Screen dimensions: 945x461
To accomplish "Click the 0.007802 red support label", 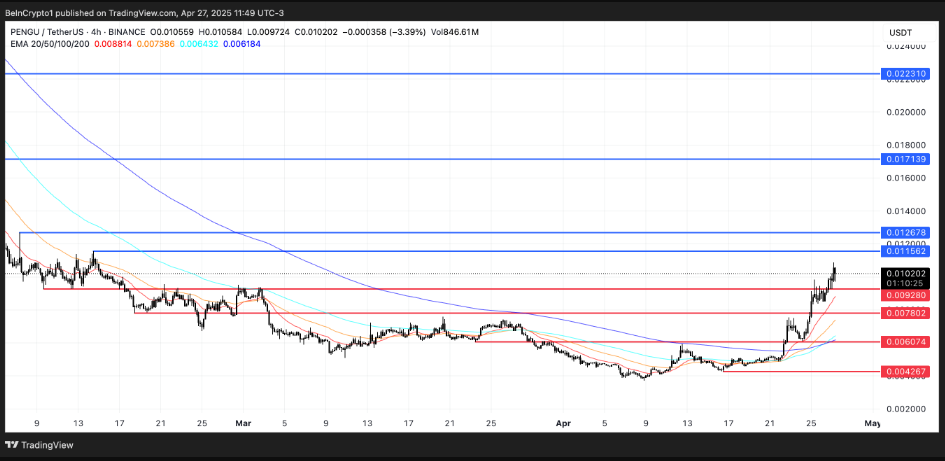I will (x=906, y=313).
